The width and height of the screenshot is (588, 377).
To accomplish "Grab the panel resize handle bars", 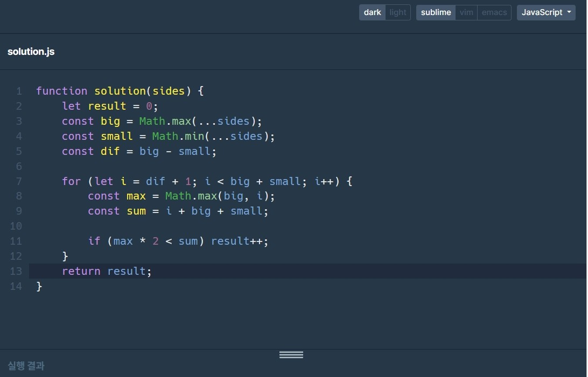I will tap(291, 354).
